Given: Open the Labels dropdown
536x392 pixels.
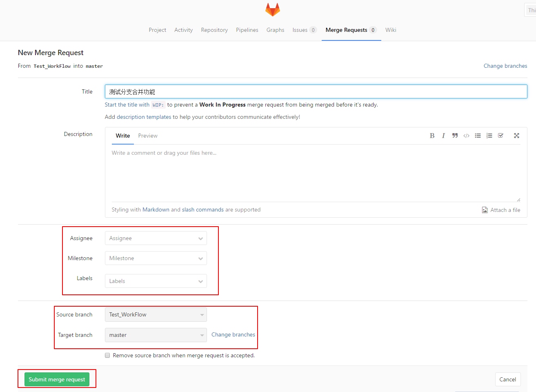Looking at the screenshot, I should pyautogui.click(x=156, y=281).
